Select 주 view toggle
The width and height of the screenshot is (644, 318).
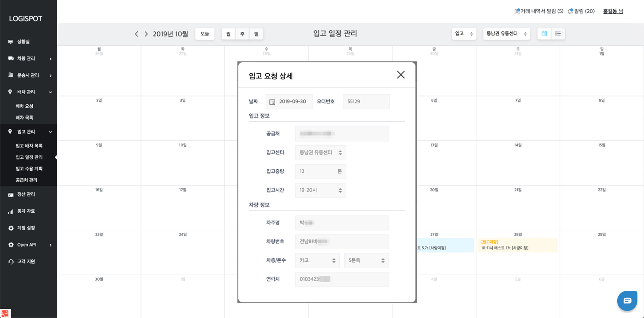242,34
